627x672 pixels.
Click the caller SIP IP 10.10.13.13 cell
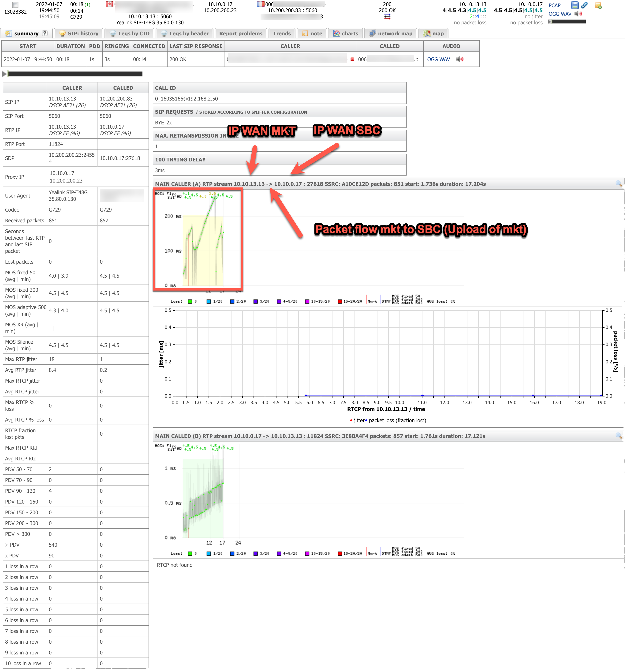pyautogui.click(x=72, y=102)
